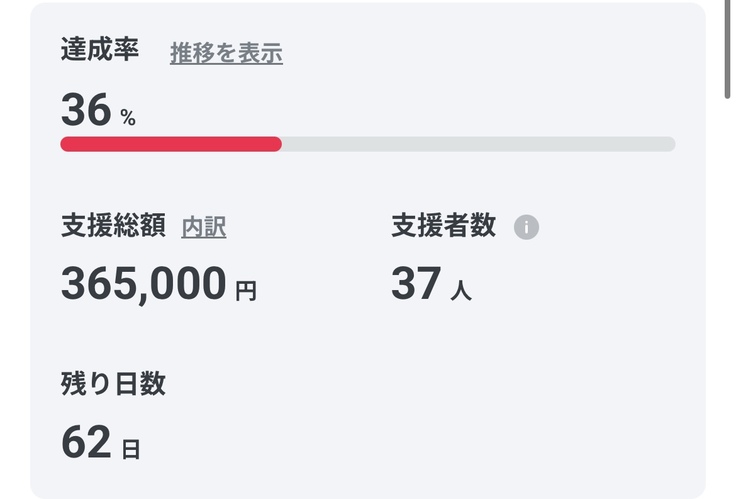Click the 37 supporter count number
736x499 pixels.
click(416, 284)
